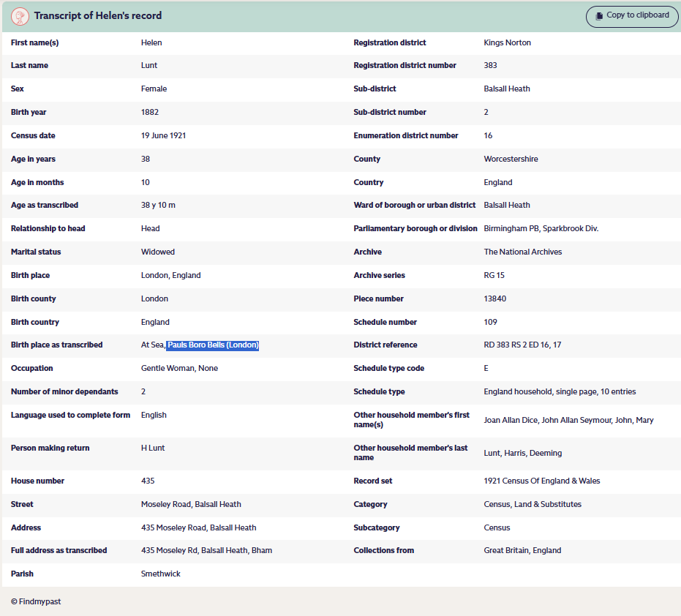Click first name value 'Helen'
The height and width of the screenshot is (616, 681).
click(x=151, y=42)
